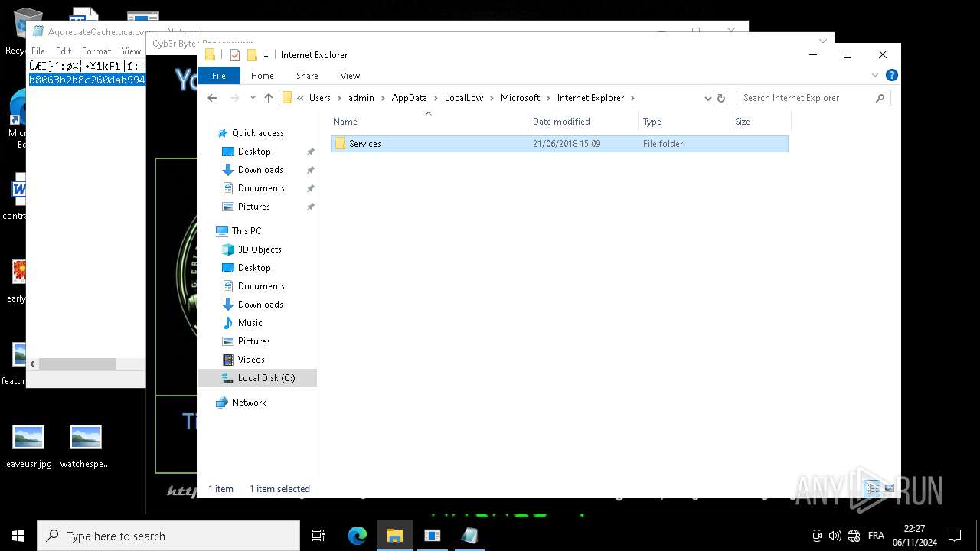Open 3D Objects under This PC
Viewport: 980px width, 551px height.
tap(260, 249)
